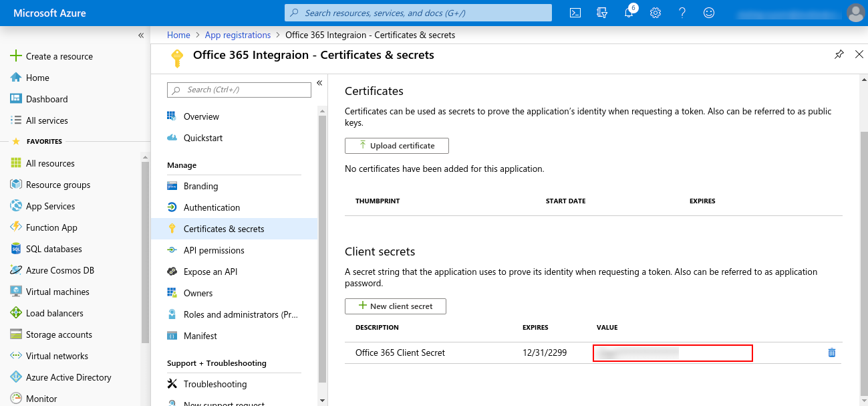This screenshot has height=406, width=868.
Task: Click New client secret button
Action: pyautogui.click(x=395, y=306)
